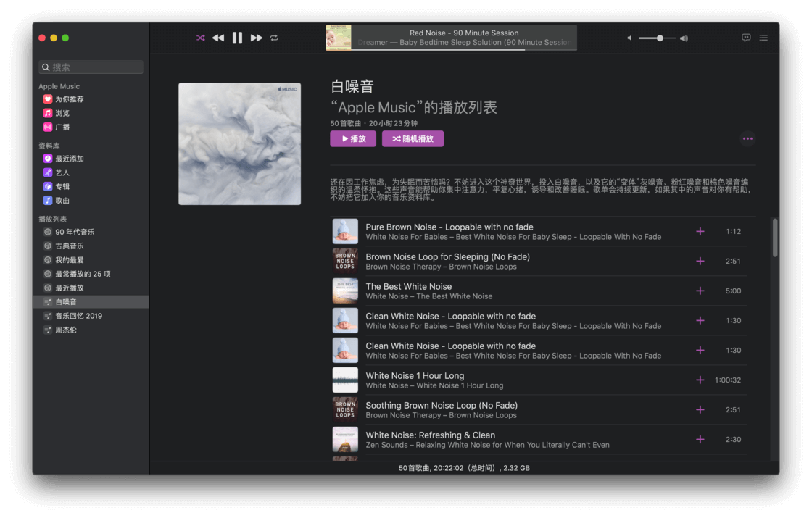Click the now-playing album artwork thumbnail
The width and height of the screenshot is (812, 518).
click(x=338, y=38)
